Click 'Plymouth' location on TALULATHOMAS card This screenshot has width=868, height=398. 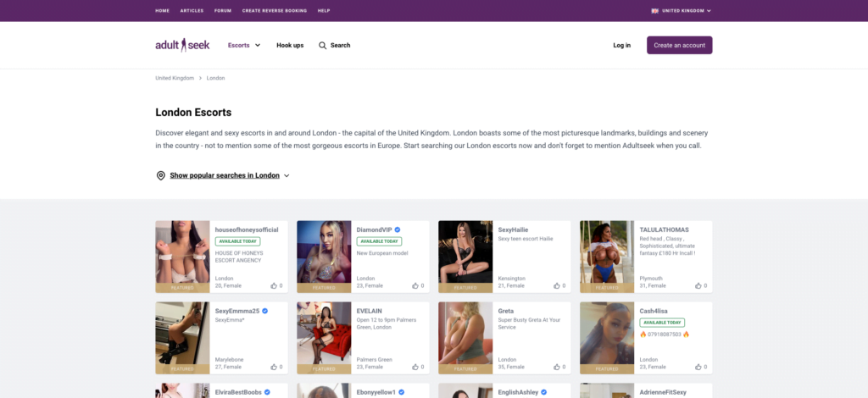pyautogui.click(x=651, y=279)
